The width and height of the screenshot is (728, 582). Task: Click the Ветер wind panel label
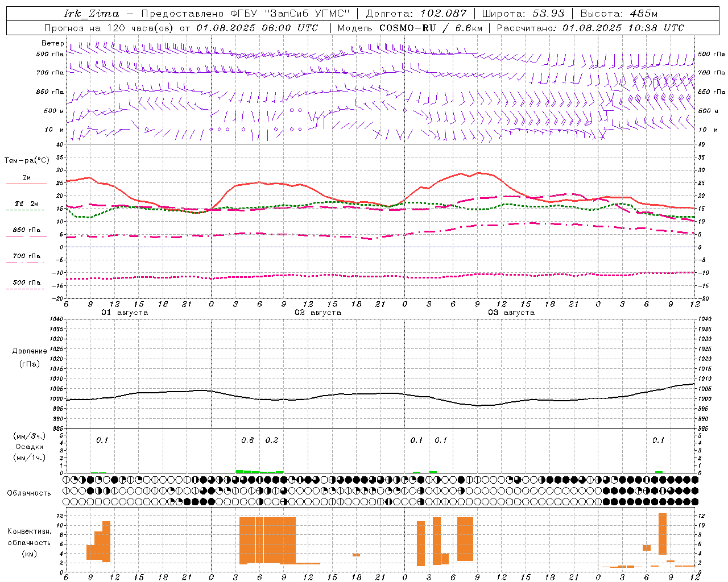tap(52, 43)
